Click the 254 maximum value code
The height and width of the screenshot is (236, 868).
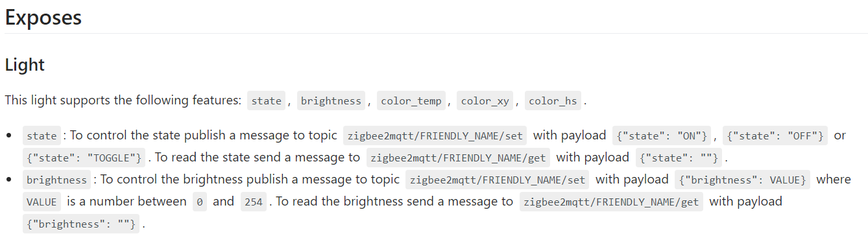(x=254, y=202)
